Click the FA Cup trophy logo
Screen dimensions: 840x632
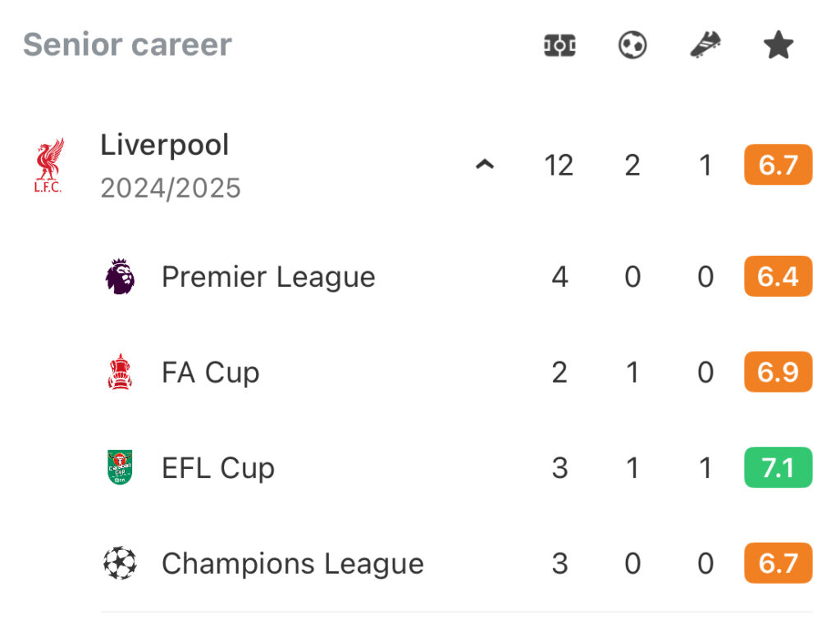tap(120, 372)
